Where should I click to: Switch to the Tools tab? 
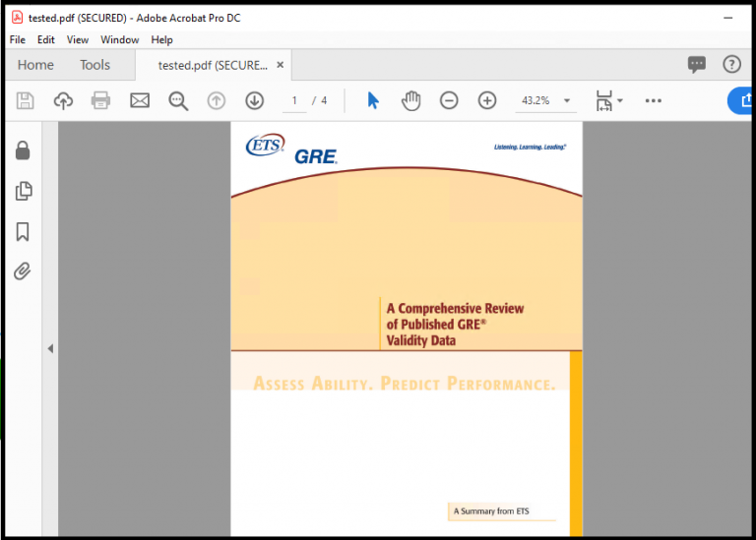[x=94, y=65]
